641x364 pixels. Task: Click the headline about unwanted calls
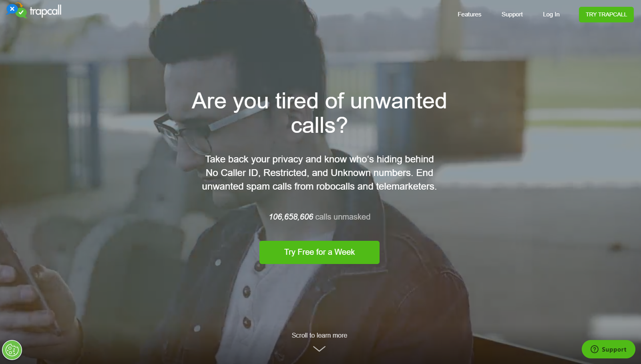click(319, 113)
